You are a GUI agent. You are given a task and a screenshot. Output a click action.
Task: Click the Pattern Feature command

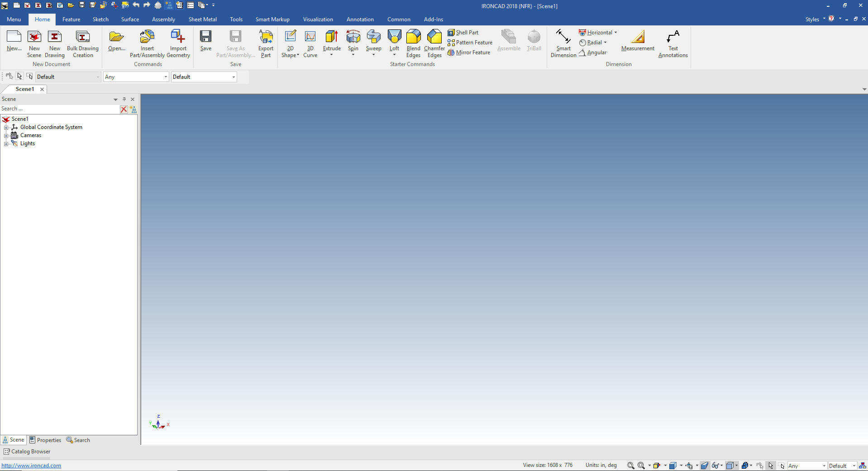point(470,43)
